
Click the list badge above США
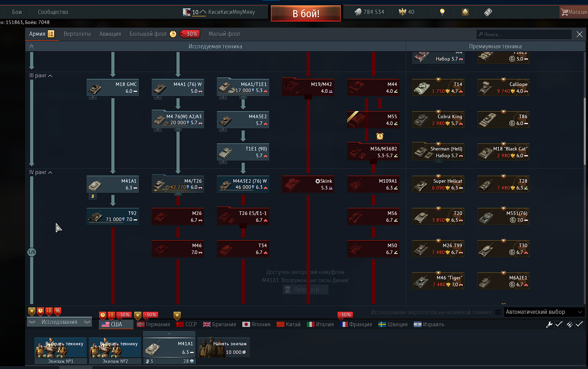111,315
